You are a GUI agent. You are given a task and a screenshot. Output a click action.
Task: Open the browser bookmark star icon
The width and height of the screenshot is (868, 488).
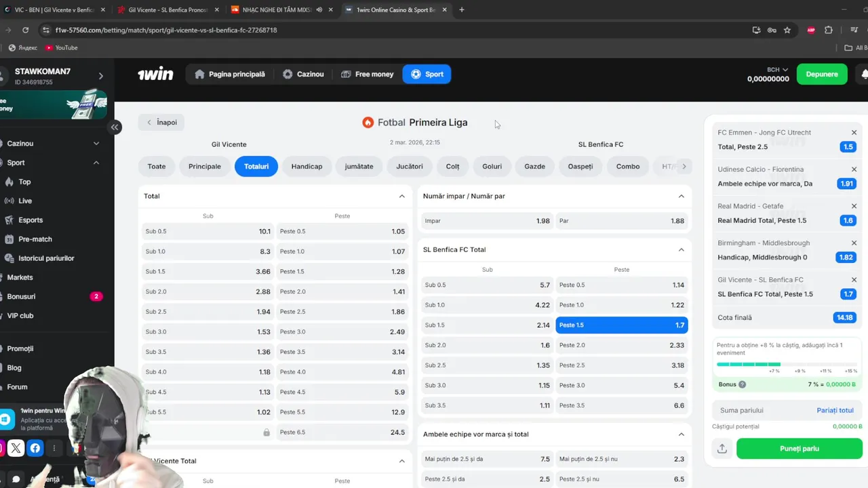click(787, 30)
